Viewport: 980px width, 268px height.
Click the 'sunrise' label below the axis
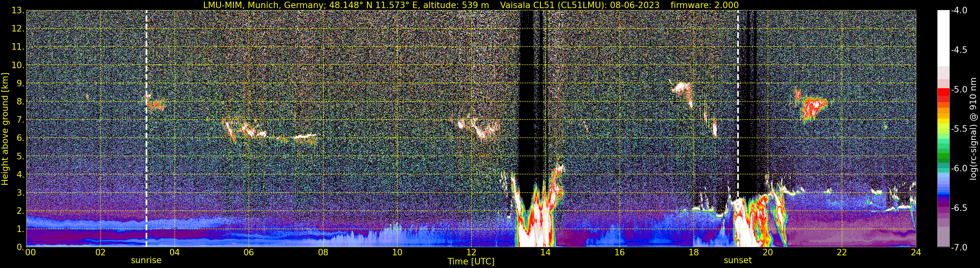[146, 261]
